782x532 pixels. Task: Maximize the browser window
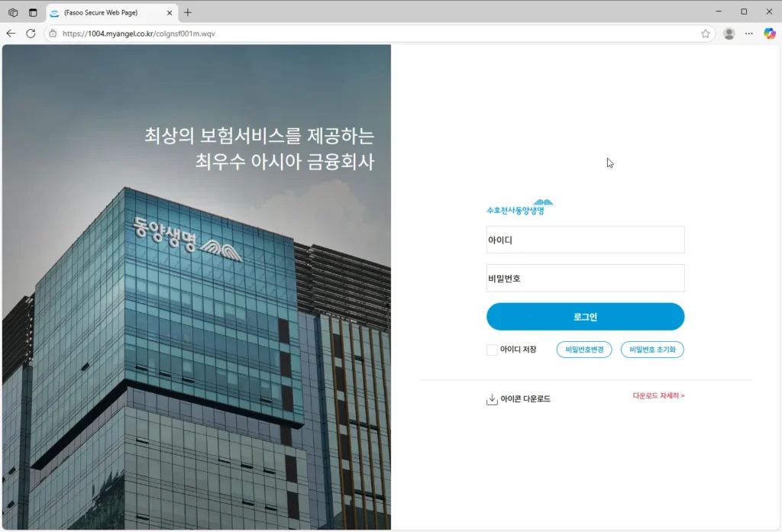[744, 11]
